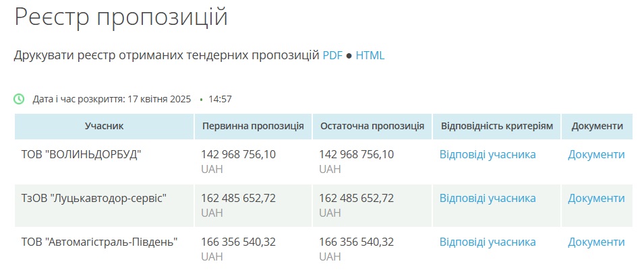The image size is (644, 272).
Task: Open Відповіді учасника for Луцькавтодор-сервіс
Action: pos(488,198)
